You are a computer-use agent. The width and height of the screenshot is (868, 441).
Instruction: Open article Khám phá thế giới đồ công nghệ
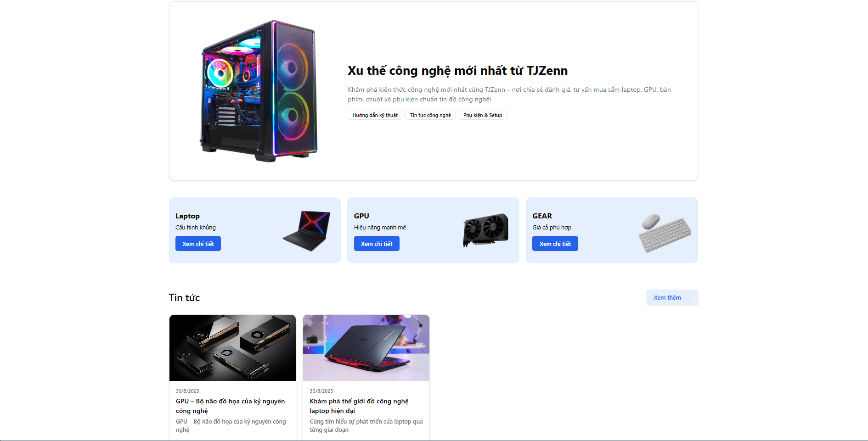click(359, 406)
